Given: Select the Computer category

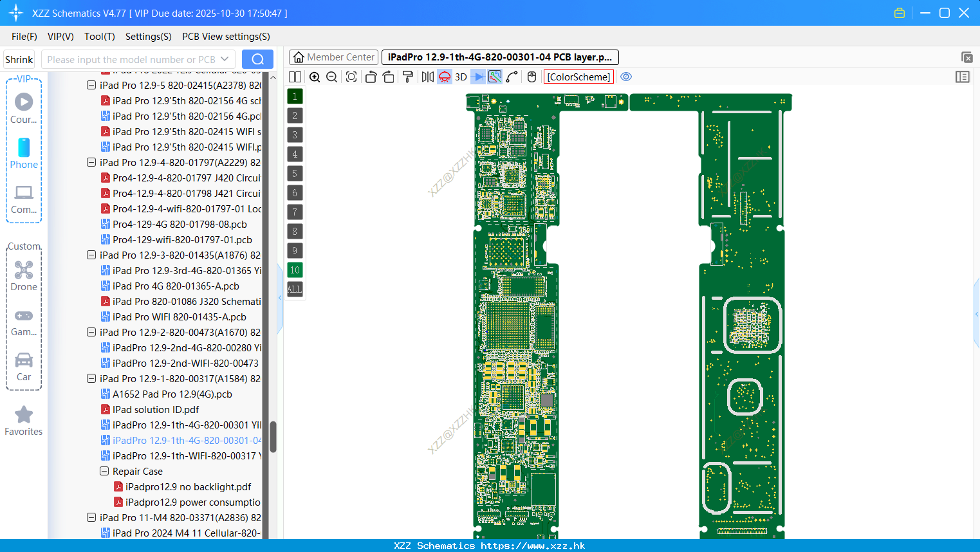Looking at the screenshot, I should point(24,199).
